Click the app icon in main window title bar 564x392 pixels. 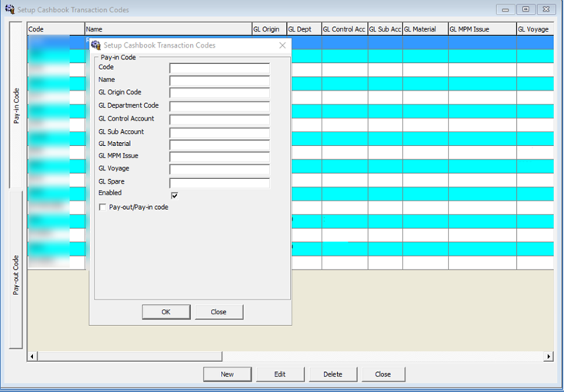[10, 9]
